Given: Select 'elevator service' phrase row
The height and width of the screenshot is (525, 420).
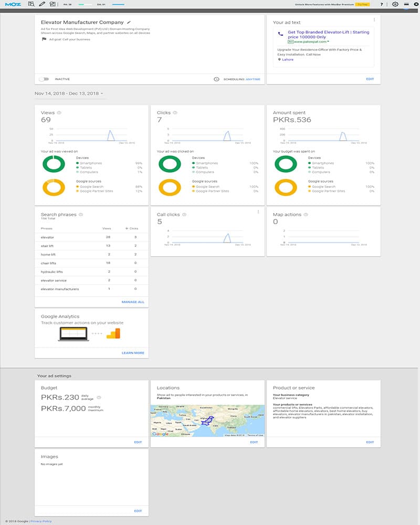Looking at the screenshot, I should pos(91,280).
